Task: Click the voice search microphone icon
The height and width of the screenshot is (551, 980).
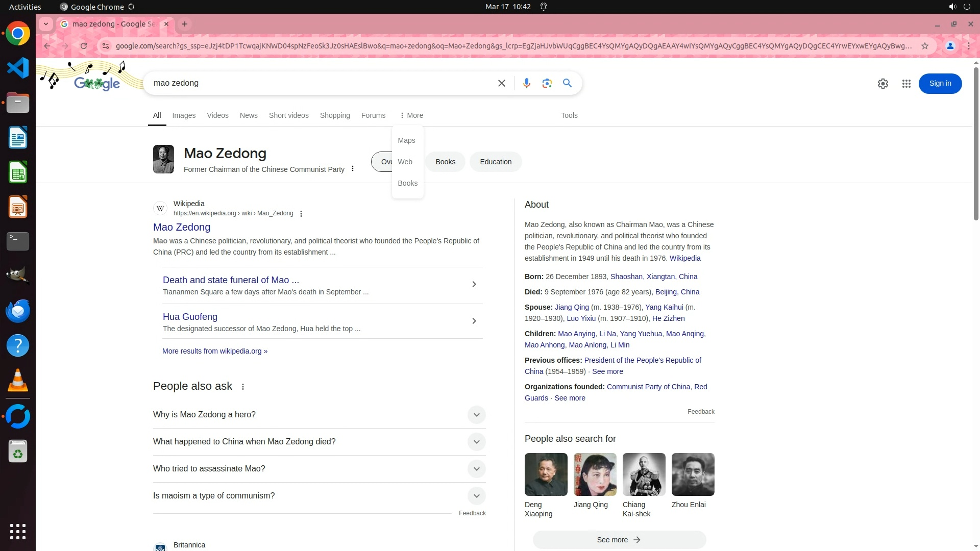Action: coord(526,83)
